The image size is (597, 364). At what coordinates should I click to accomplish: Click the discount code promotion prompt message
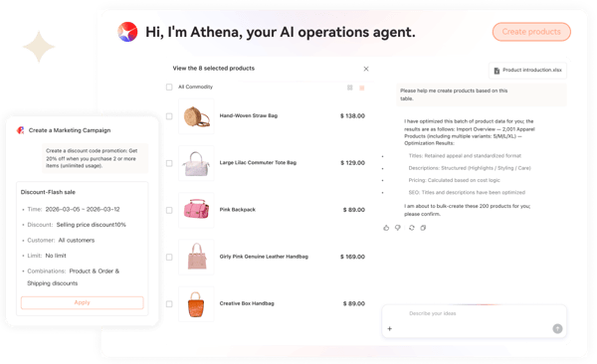[95, 158]
